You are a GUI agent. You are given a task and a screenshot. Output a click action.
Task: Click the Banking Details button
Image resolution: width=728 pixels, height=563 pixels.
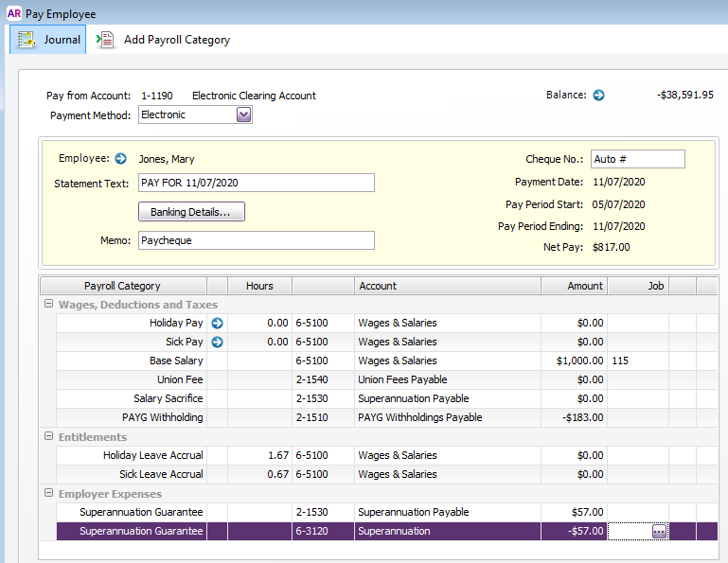[191, 212]
